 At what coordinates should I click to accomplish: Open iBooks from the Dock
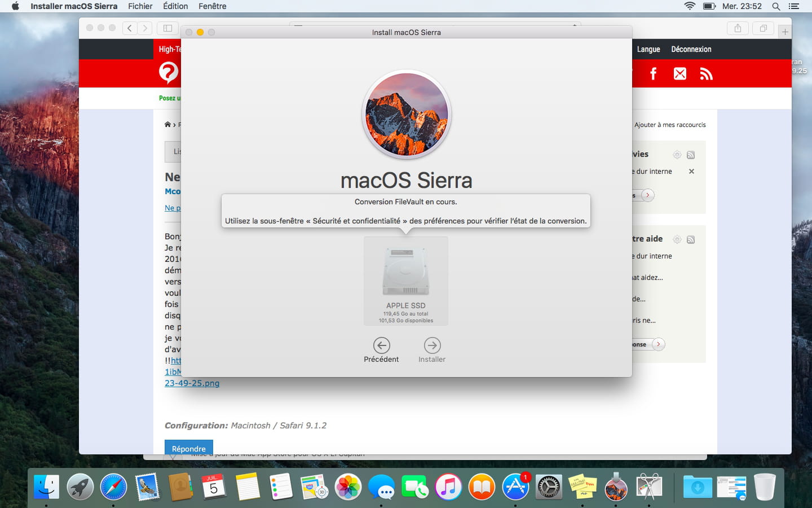pyautogui.click(x=482, y=487)
